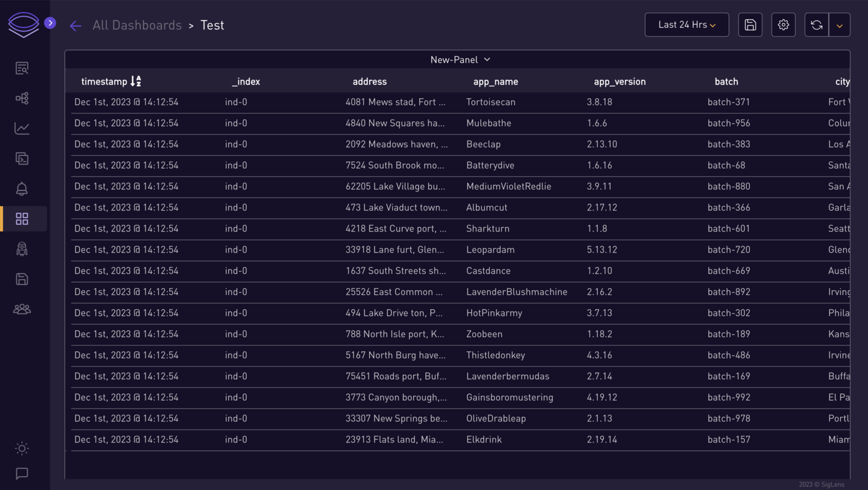Select the Tortoisecan app name cell
868x490 pixels.
[x=491, y=102]
